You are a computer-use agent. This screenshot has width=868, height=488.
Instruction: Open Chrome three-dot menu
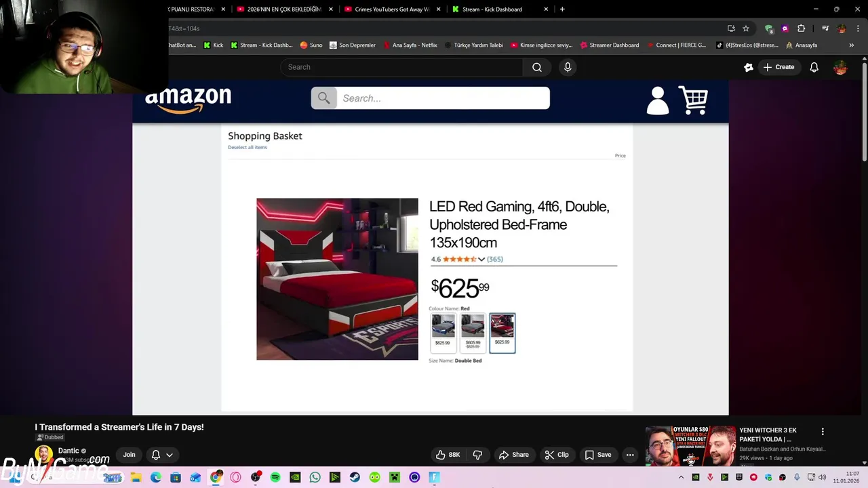(x=858, y=28)
